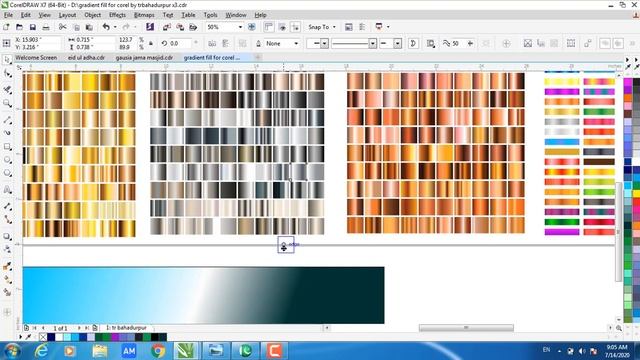Image resolution: width=640 pixels, height=360 pixels.
Task: Select the Rectangle tool
Action: pyautogui.click(x=7, y=147)
